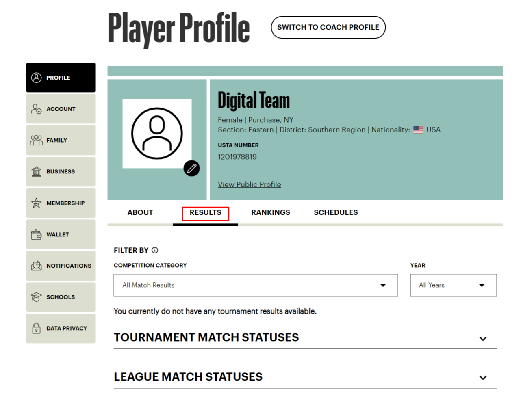The image size is (532, 398).
Task: Click the 'Female | Purchase, NY' text
Action: click(x=256, y=120)
